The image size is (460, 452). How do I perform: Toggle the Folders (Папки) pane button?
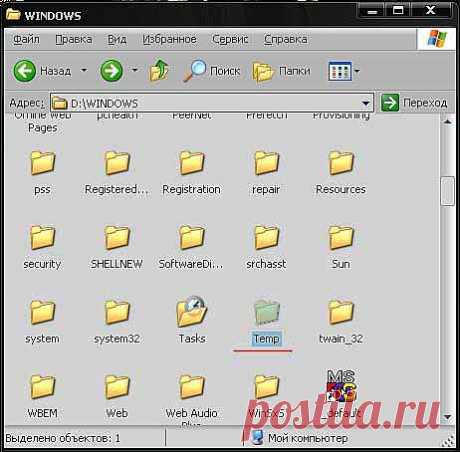pyautogui.click(x=263, y=71)
